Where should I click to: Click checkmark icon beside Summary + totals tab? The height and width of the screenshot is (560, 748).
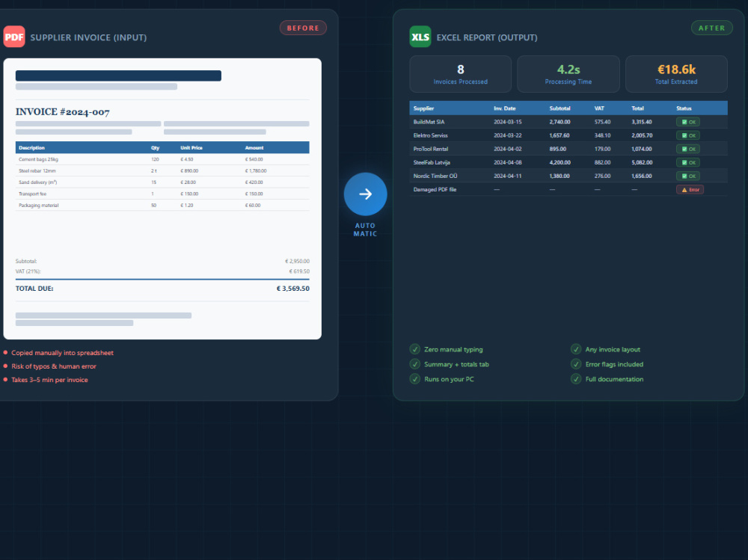point(415,364)
